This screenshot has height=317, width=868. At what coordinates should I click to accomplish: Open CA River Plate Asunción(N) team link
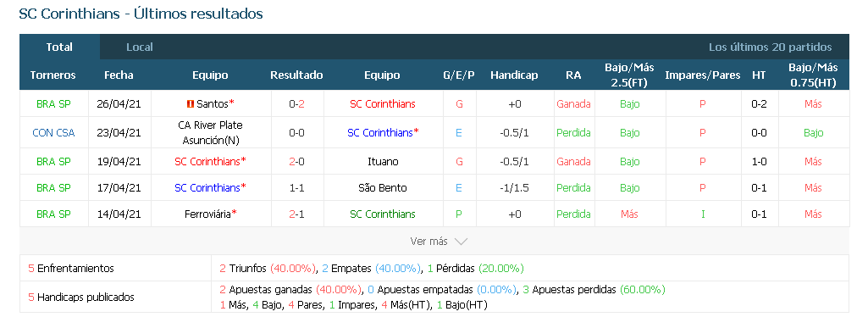point(210,133)
